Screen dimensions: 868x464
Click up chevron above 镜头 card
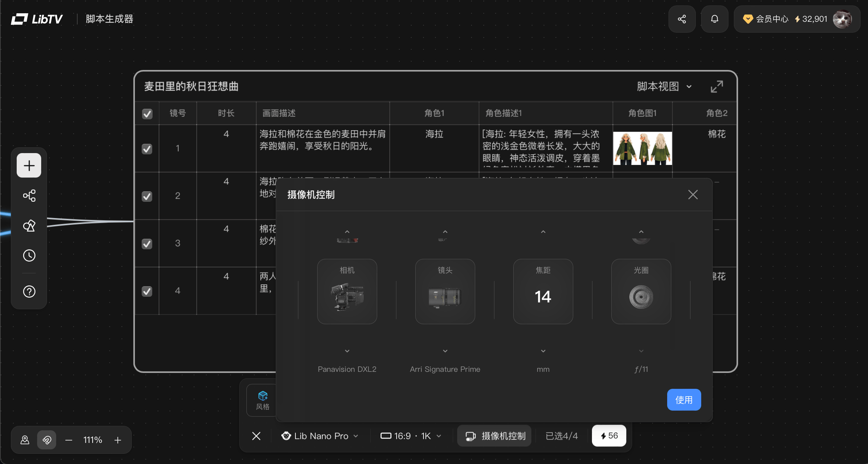coord(445,232)
